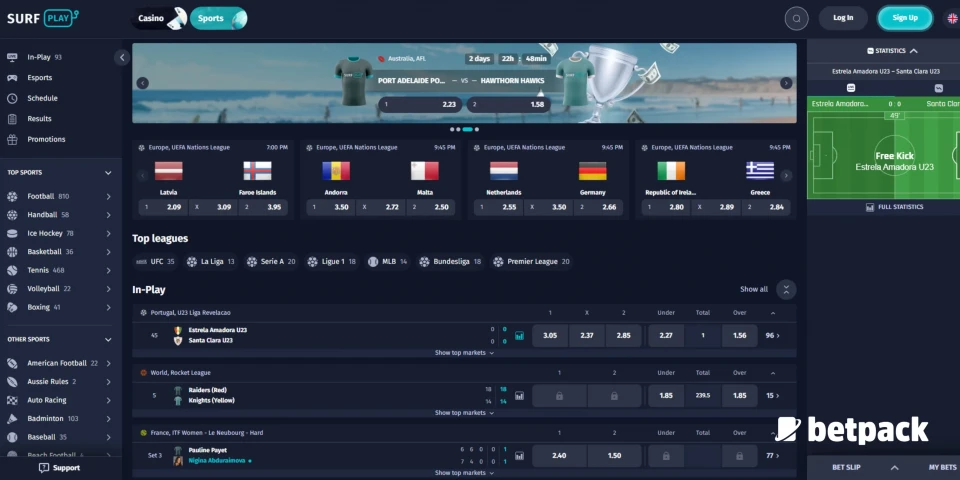Click Show all In-Play link
The height and width of the screenshot is (480, 960).
click(x=754, y=289)
